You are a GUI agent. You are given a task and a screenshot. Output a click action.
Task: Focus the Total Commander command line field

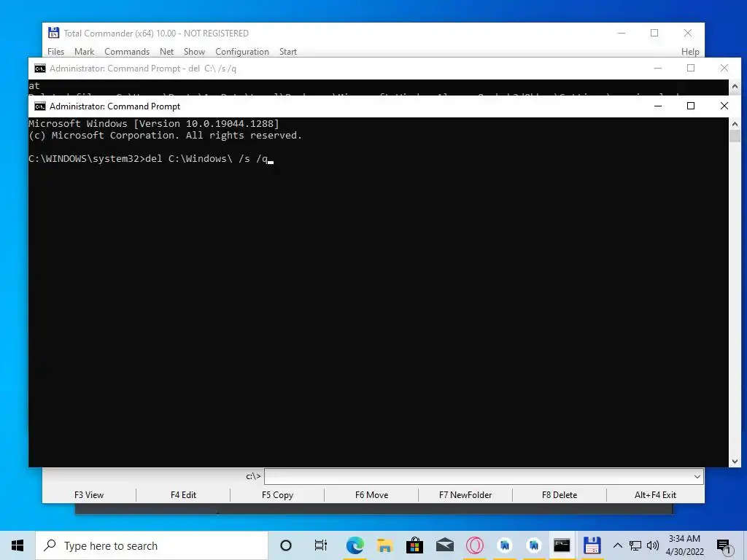tap(478, 476)
